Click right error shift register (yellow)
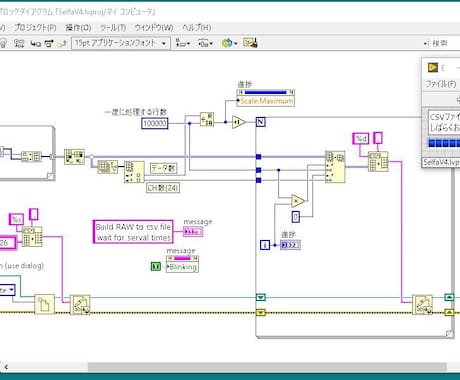 449,313
